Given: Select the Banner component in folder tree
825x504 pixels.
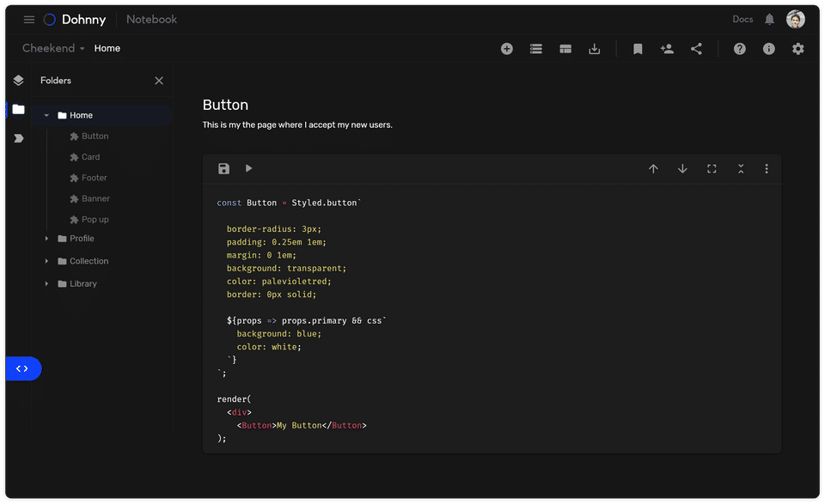Looking at the screenshot, I should pos(95,199).
